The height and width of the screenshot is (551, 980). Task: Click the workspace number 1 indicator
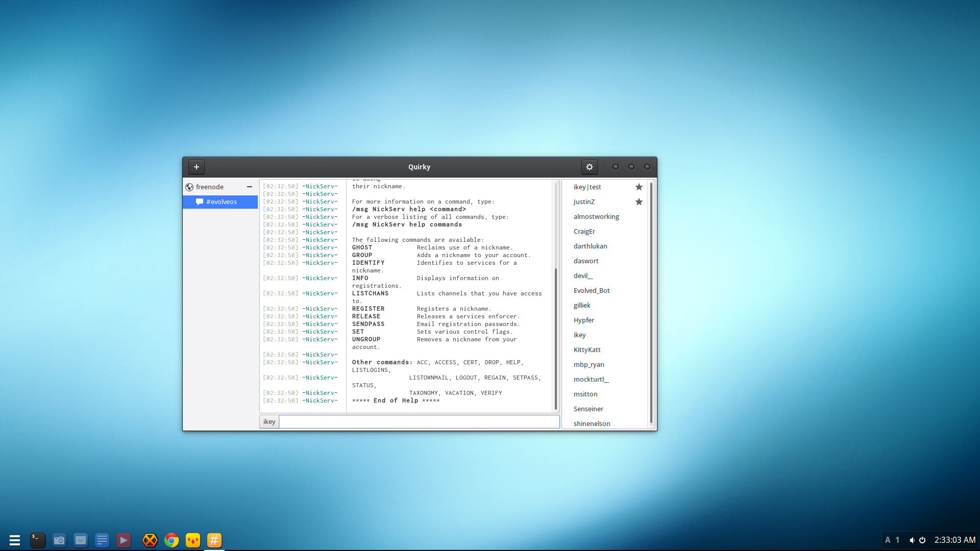[x=897, y=540]
